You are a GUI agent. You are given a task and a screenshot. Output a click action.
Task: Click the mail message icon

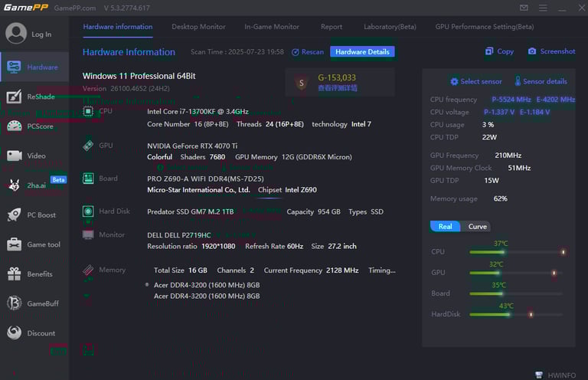[524, 8]
